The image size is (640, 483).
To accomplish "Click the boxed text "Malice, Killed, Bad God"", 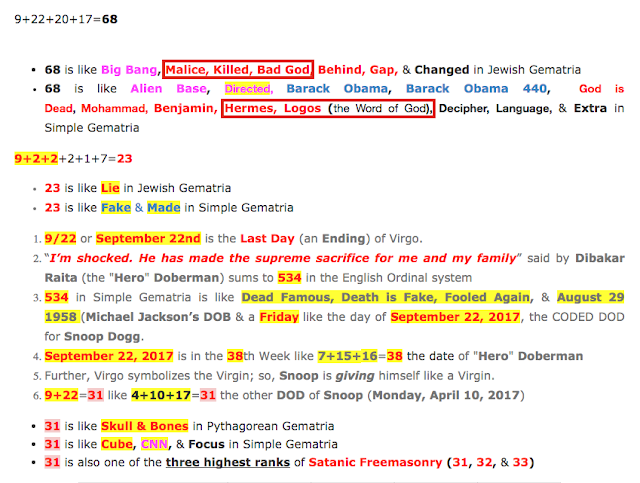I will 238,69.
